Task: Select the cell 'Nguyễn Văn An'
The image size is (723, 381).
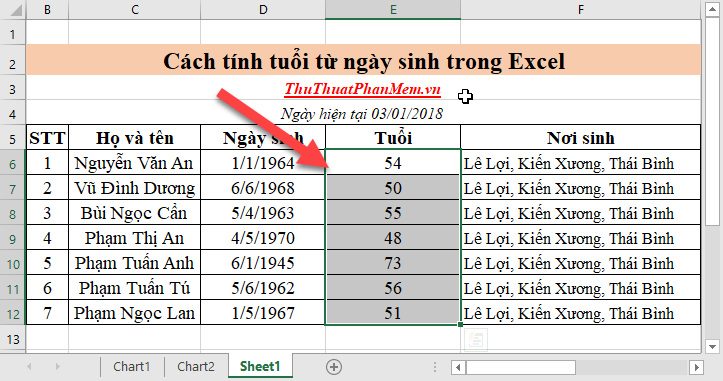Action: [135, 162]
